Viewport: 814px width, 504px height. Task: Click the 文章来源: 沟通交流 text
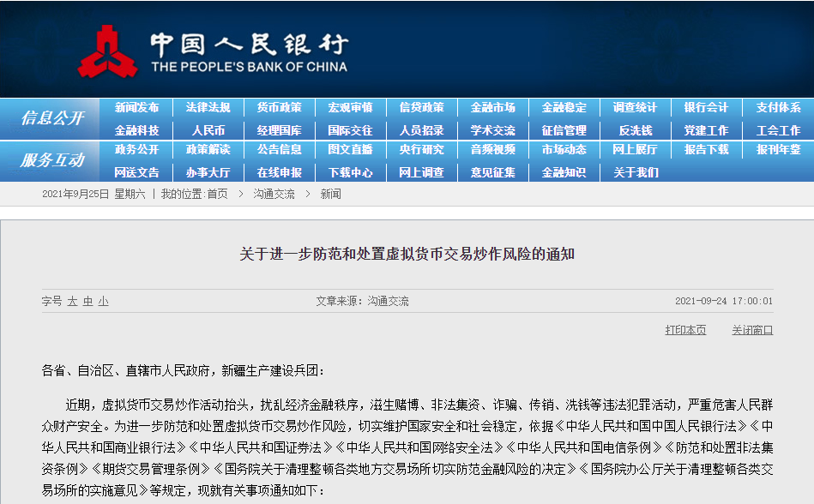pos(362,301)
